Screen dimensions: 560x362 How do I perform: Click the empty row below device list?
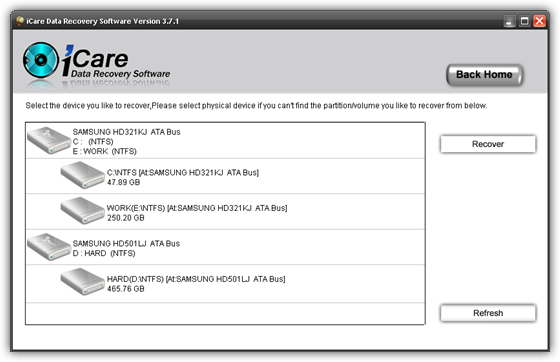pyautogui.click(x=225, y=313)
